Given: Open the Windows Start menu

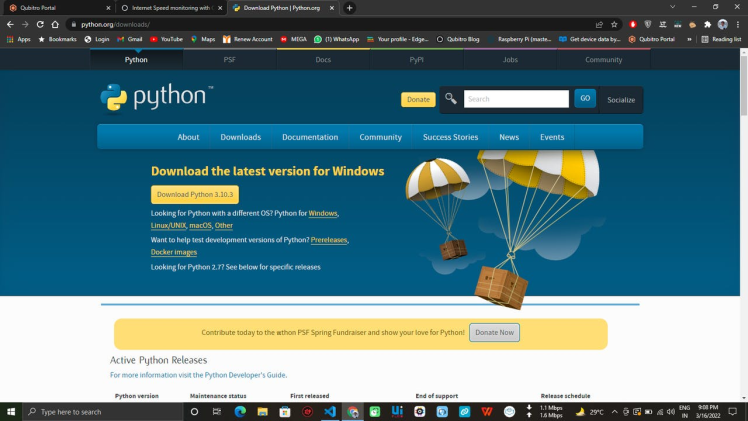Looking at the screenshot, I should pos(11,411).
